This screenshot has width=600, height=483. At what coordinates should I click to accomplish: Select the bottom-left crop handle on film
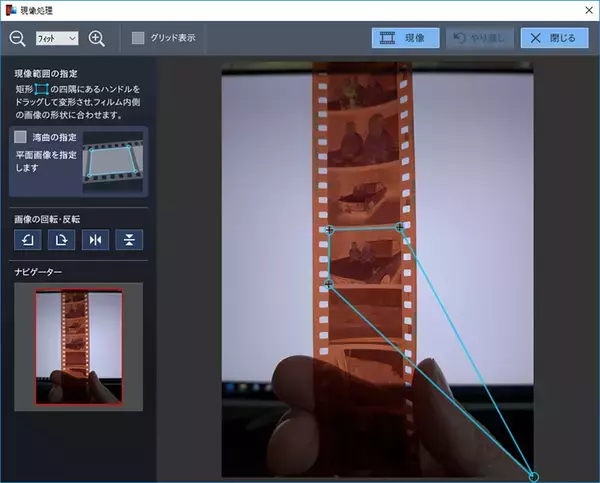(330, 285)
